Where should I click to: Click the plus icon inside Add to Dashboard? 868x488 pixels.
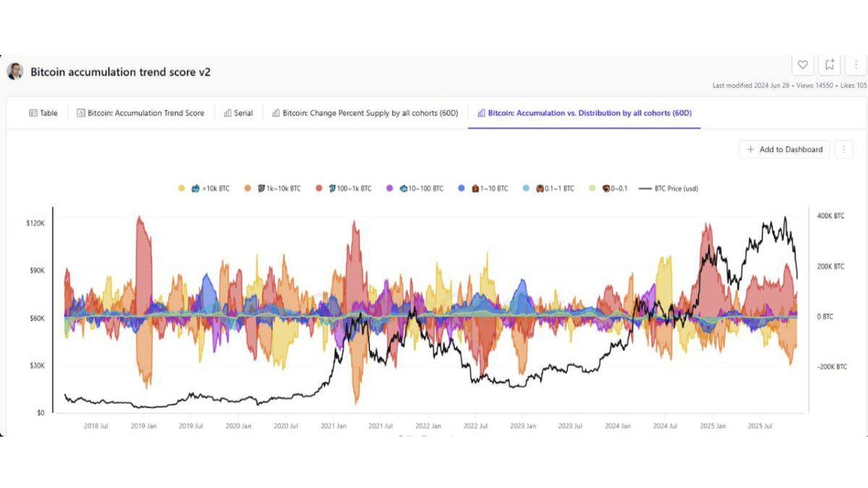click(x=750, y=149)
